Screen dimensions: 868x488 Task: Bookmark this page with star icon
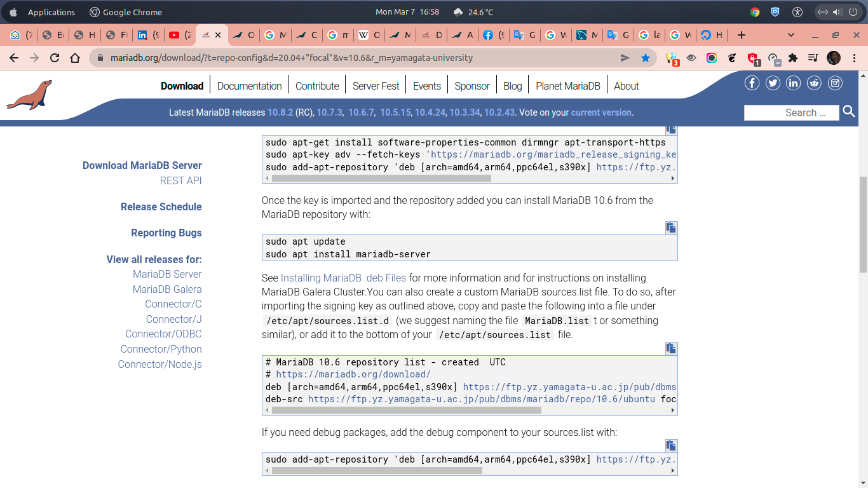(x=646, y=58)
